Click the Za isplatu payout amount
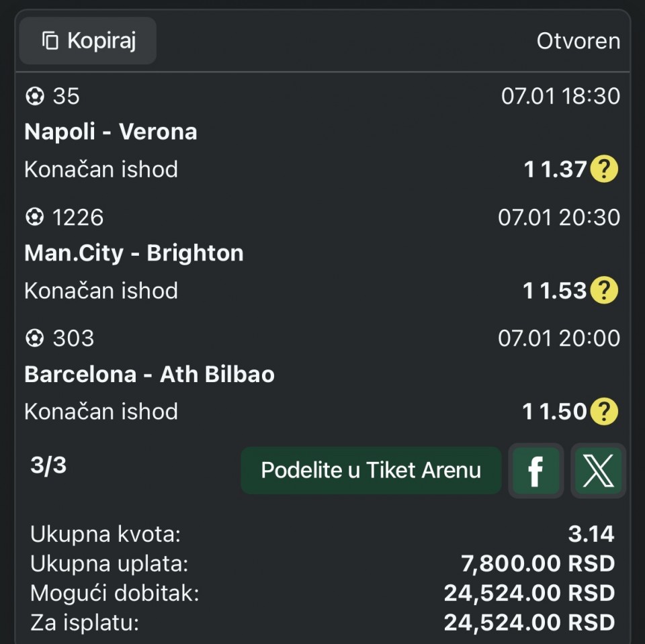The image size is (645, 644). tap(529, 623)
